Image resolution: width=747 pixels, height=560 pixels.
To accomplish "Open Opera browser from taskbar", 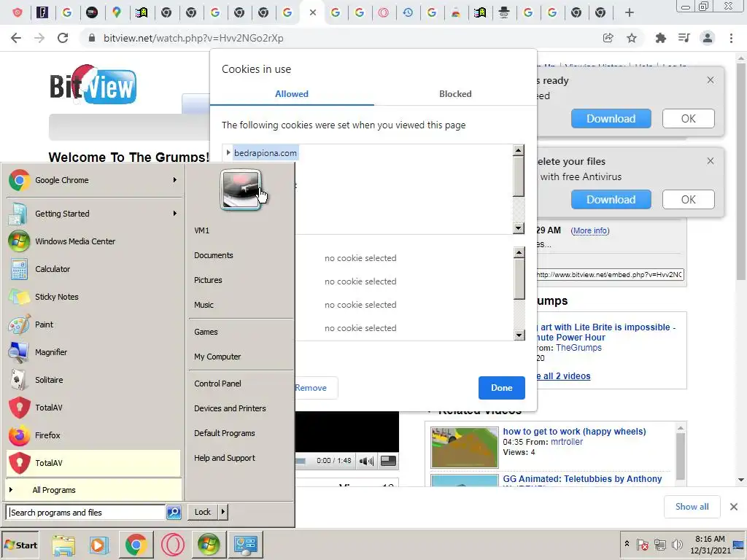I will click(172, 545).
